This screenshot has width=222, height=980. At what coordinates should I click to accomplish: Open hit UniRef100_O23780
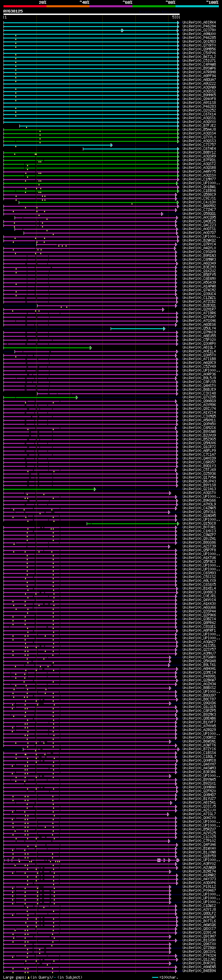point(199,30)
